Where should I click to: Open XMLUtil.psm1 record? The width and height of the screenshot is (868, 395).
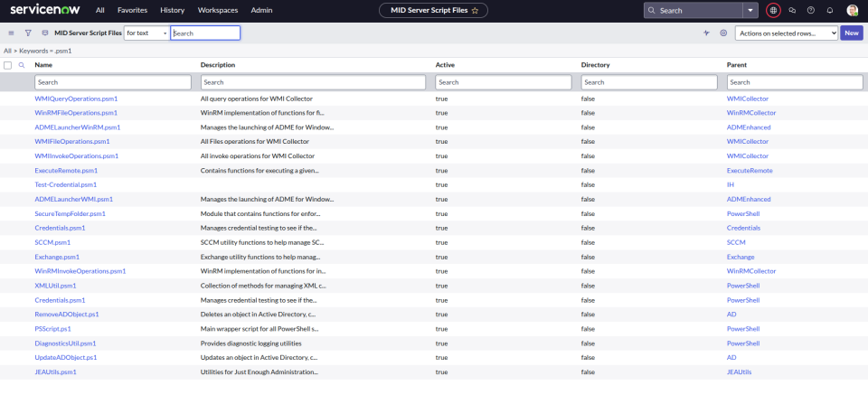[55, 286]
